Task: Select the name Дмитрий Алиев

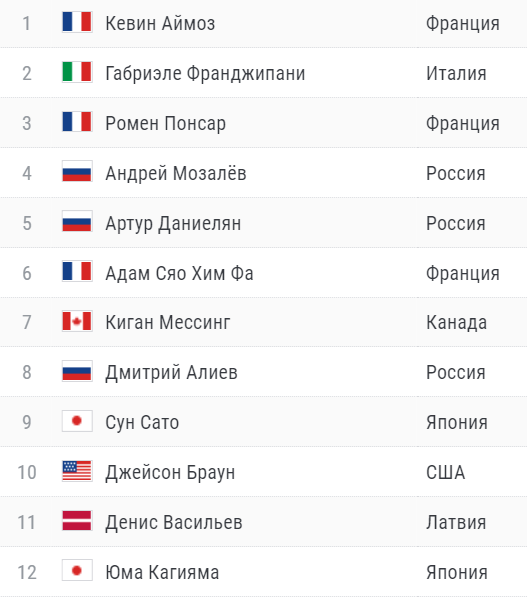Action: click(171, 372)
